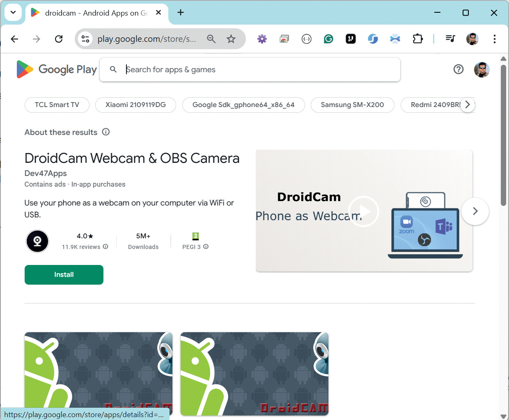The width and height of the screenshot is (509, 420).
Task: Bookmark this page with the star icon
Action: [x=231, y=39]
